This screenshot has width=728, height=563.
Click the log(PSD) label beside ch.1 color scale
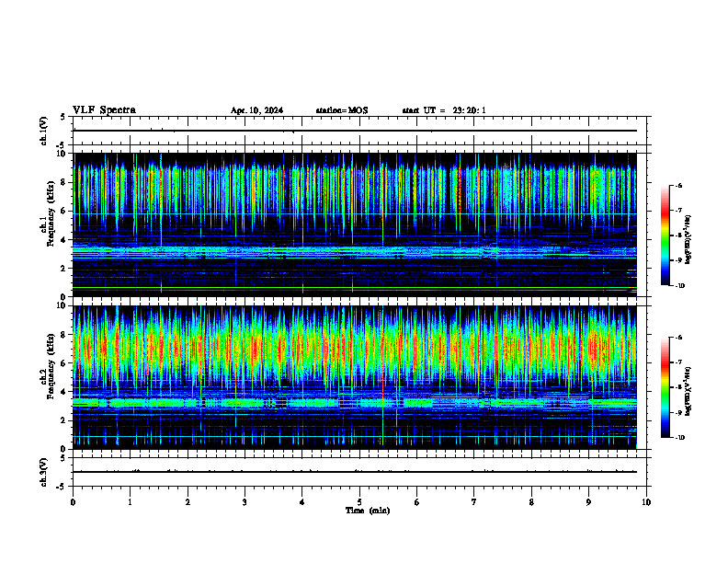(688, 240)
